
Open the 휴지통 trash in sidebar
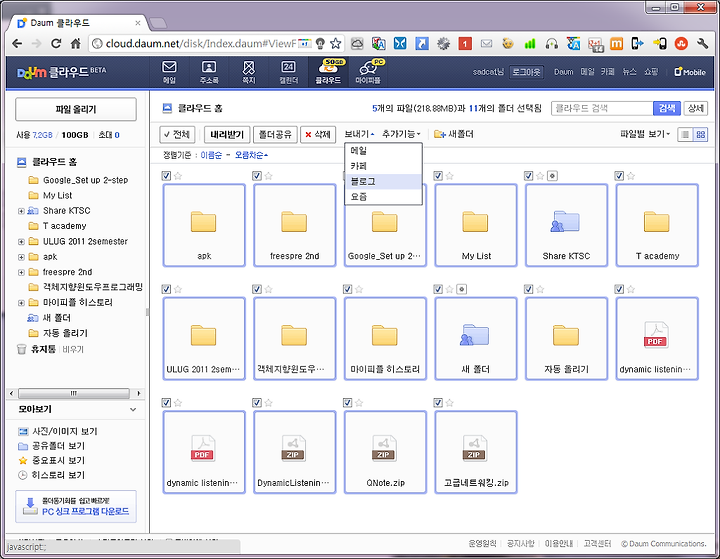[x=43, y=349]
